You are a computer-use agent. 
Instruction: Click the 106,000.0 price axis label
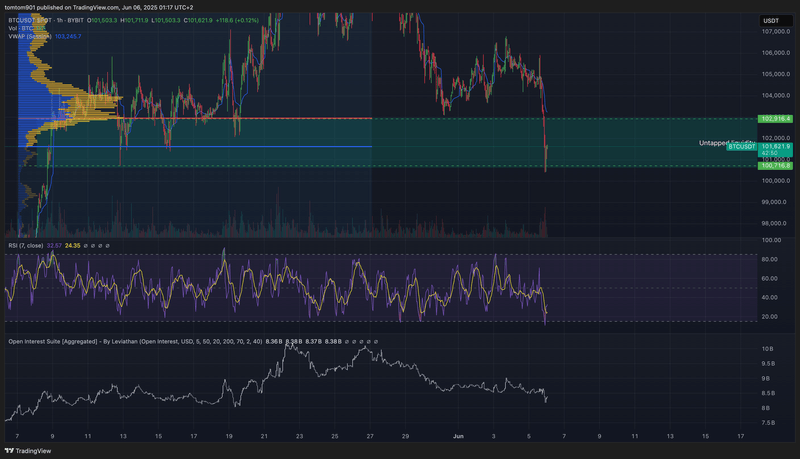(x=776, y=53)
